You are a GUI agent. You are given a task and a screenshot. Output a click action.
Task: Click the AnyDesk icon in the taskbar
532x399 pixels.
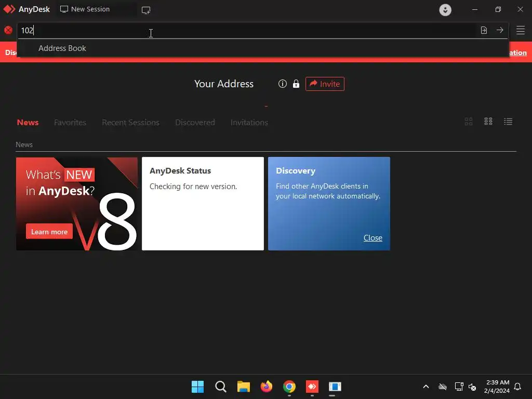coord(312,387)
